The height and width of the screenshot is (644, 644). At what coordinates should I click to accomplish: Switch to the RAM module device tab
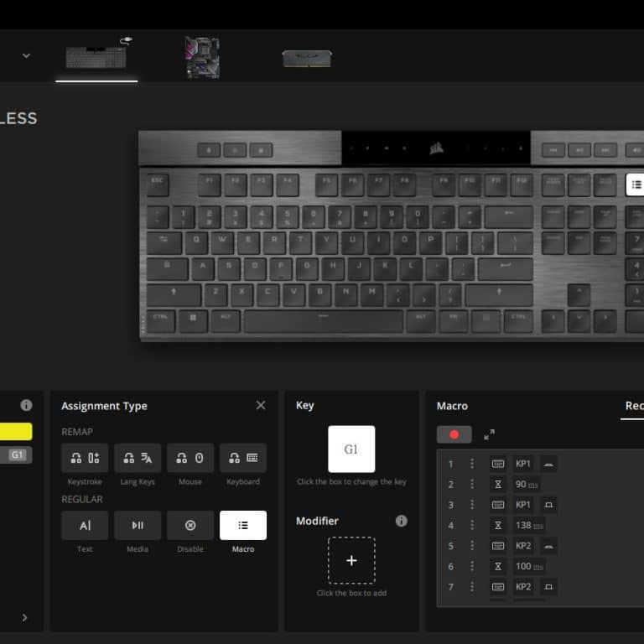click(307, 59)
